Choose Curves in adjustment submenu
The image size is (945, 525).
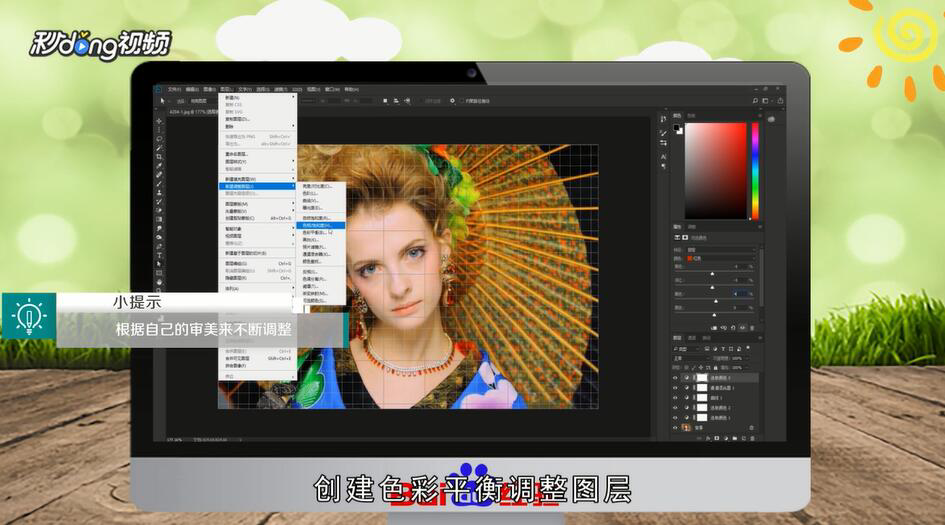click(321, 201)
